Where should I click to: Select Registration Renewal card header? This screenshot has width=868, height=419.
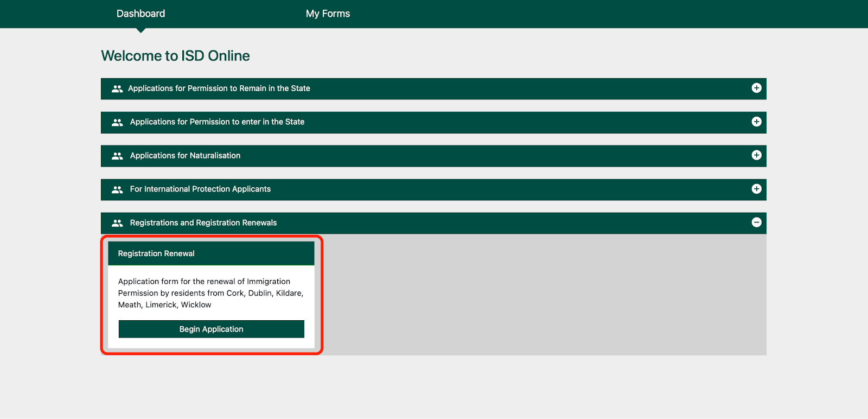click(x=211, y=253)
